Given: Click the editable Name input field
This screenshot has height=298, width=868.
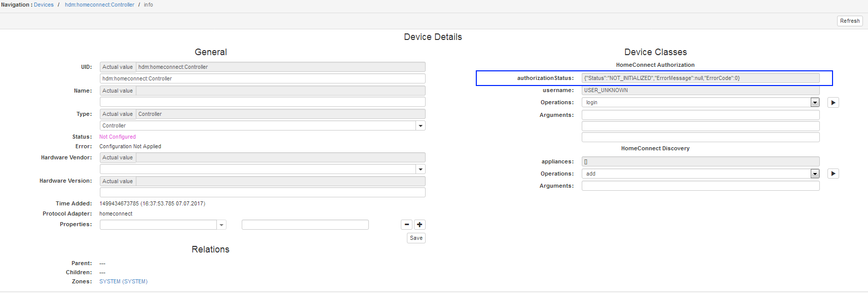Looking at the screenshot, I should [262, 102].
